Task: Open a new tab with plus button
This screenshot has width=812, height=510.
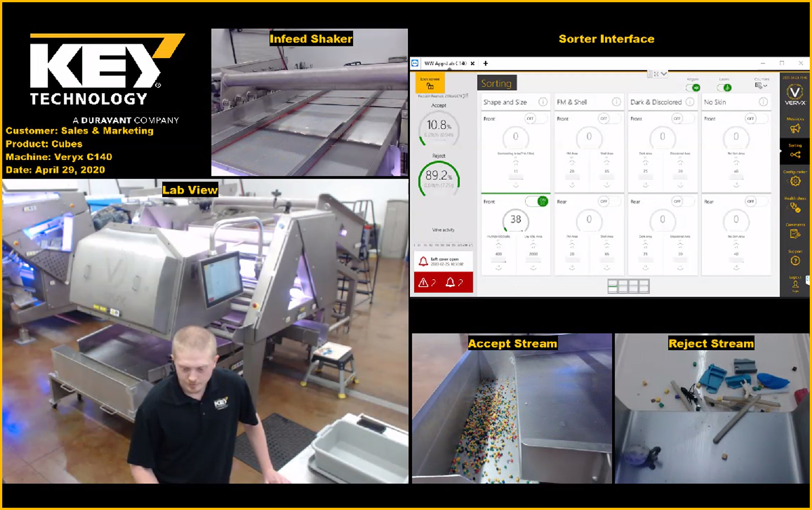Action: pos(485,64)
